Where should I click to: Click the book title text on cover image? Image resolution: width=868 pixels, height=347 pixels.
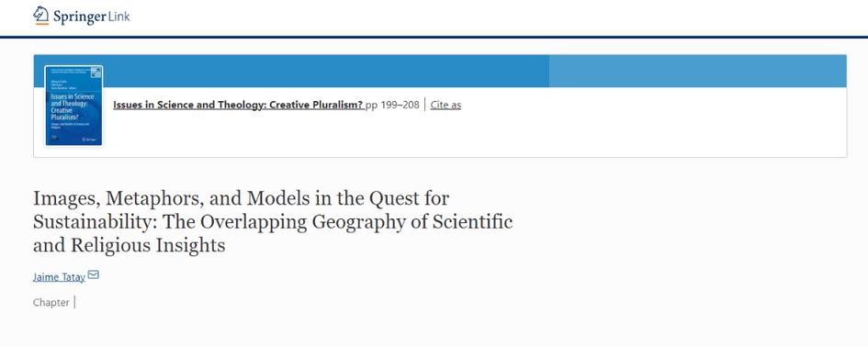[72, 106]
